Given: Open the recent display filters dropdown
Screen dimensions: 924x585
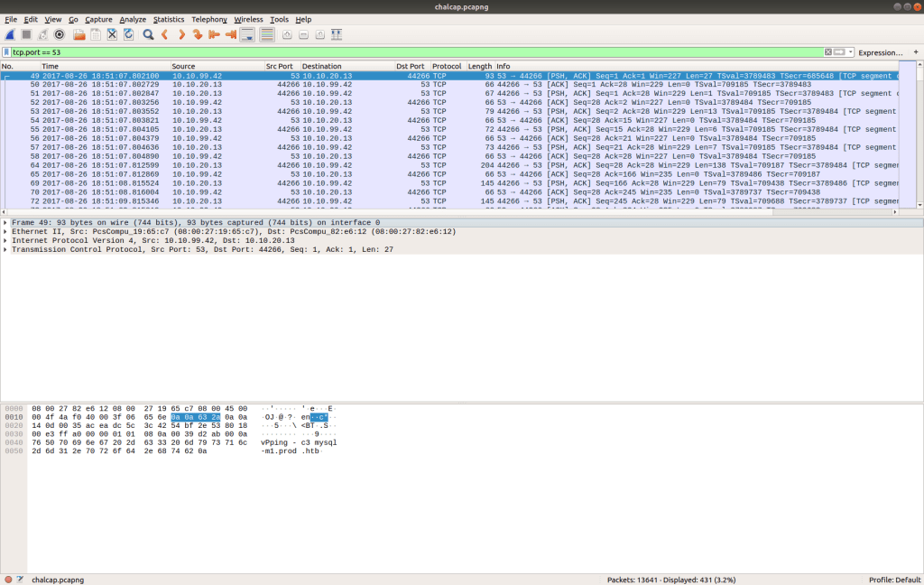Looking at the screenshot, I should click(848, 52).
